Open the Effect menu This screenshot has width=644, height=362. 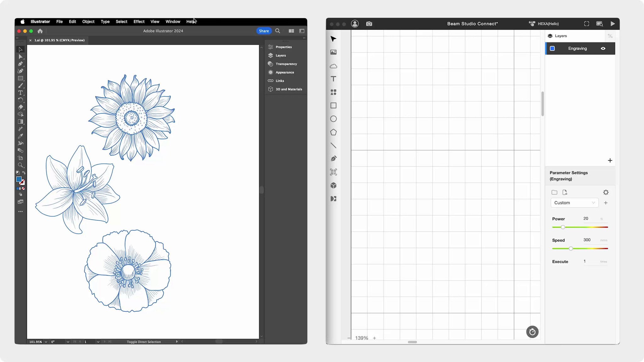click(x=139, y=22)
